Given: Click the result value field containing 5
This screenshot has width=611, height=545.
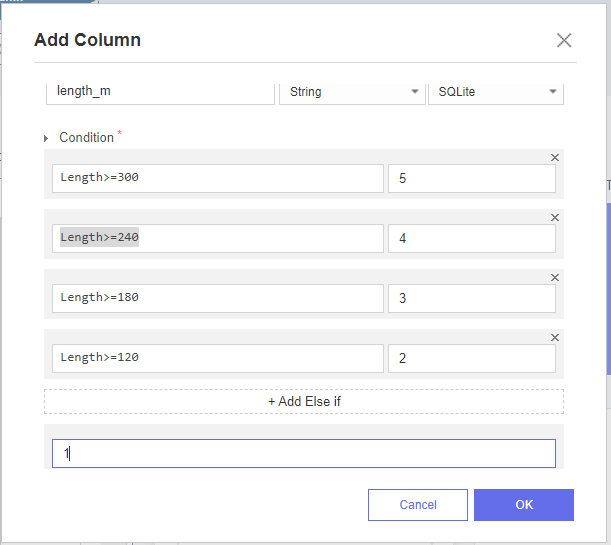Looking at the screenshot, I should click(471, 178).
